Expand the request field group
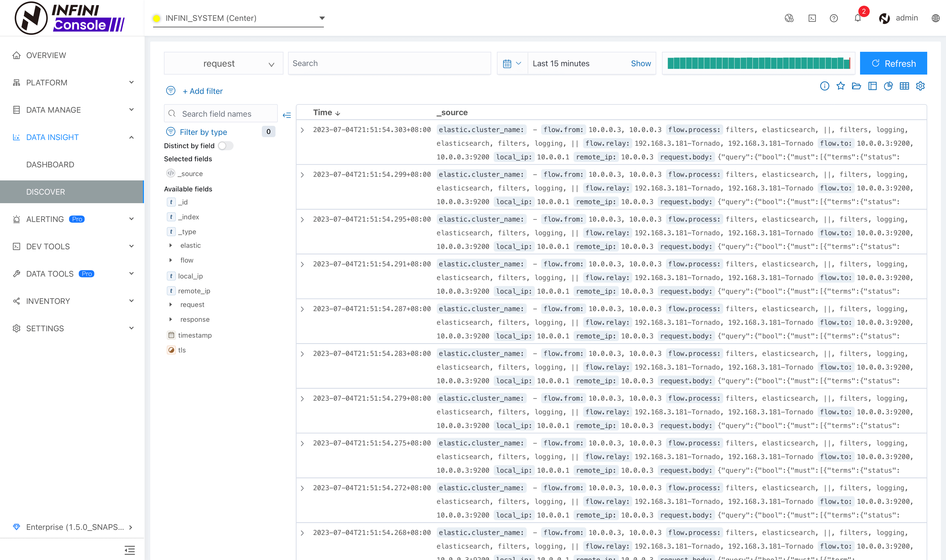946x560 pixels. (x=170, y=304)
